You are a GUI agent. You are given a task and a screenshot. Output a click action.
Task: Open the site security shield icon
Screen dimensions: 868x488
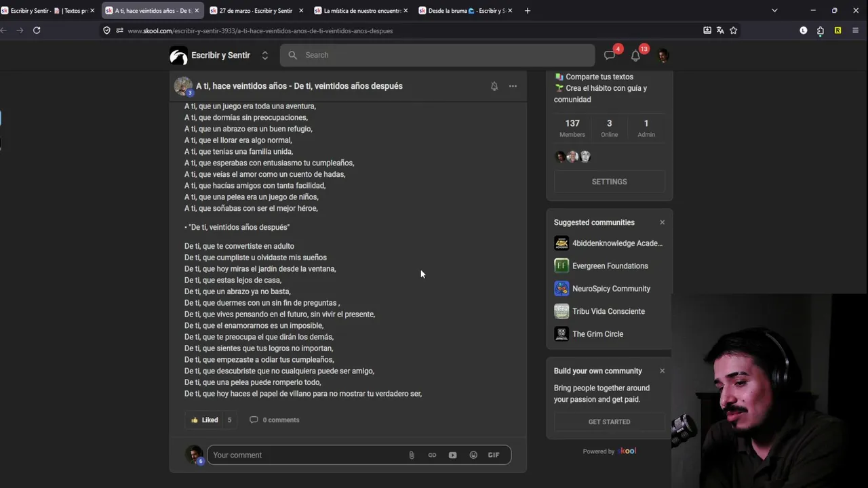click(106, 30)
